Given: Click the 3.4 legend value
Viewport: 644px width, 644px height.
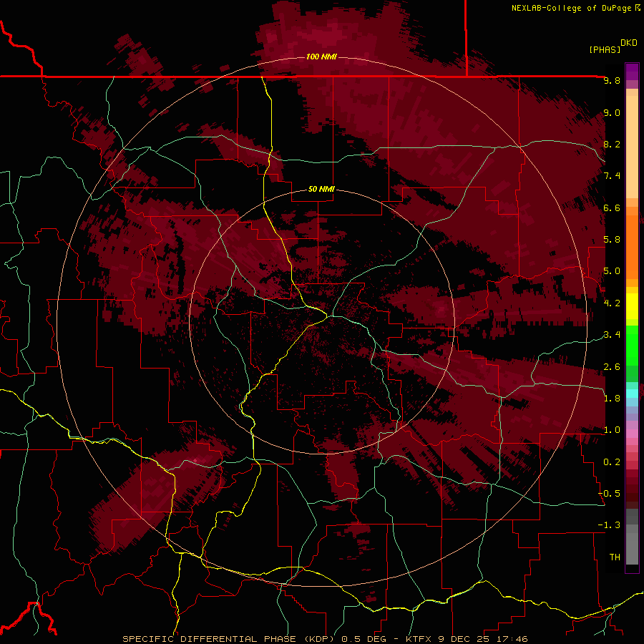Looking at the screenshot, I should (x=612, y=335).
